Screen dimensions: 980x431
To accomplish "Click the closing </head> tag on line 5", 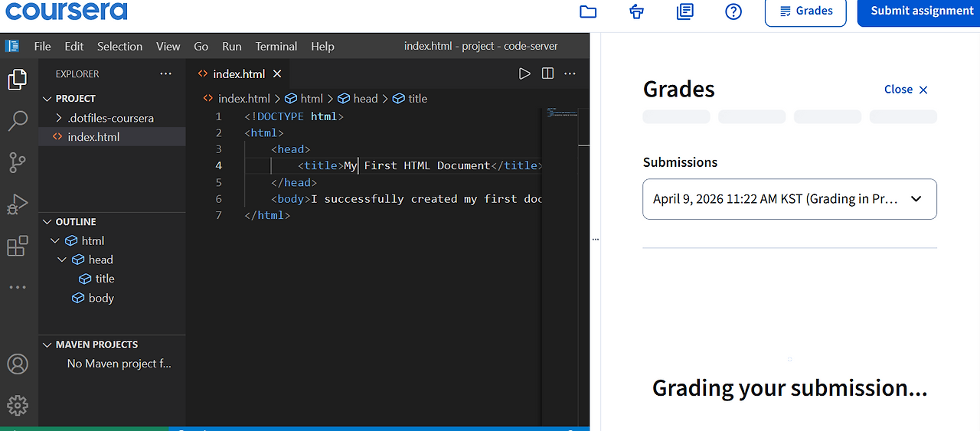I will 294,182.
